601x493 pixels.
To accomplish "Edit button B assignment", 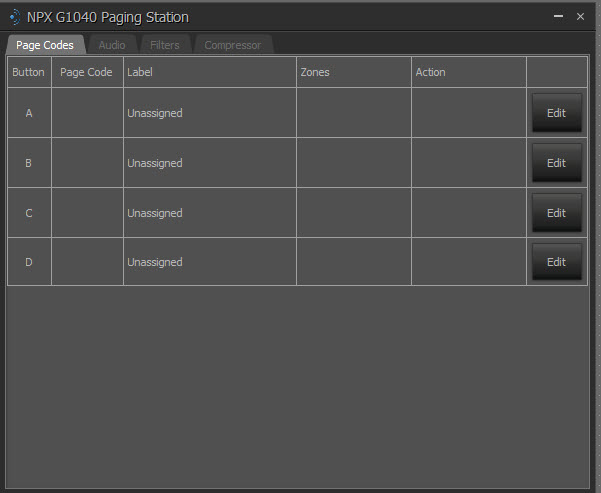I will click(556, 163).
